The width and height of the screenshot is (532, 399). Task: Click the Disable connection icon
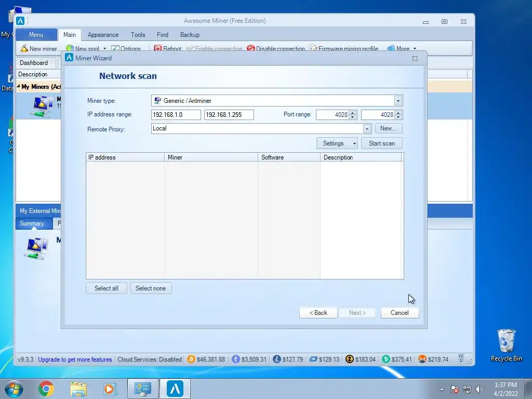[x=251, y=48]
